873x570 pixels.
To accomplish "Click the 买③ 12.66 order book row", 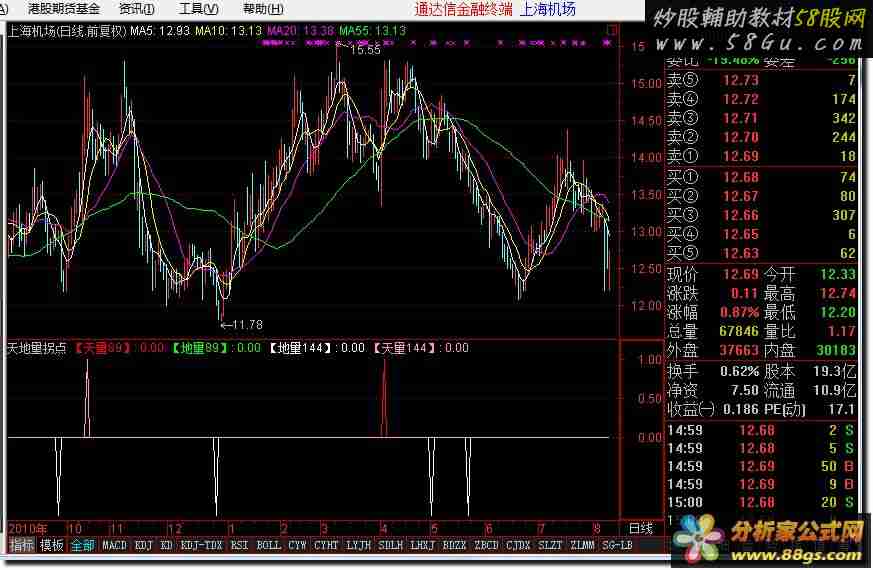I will coord(762,215).
